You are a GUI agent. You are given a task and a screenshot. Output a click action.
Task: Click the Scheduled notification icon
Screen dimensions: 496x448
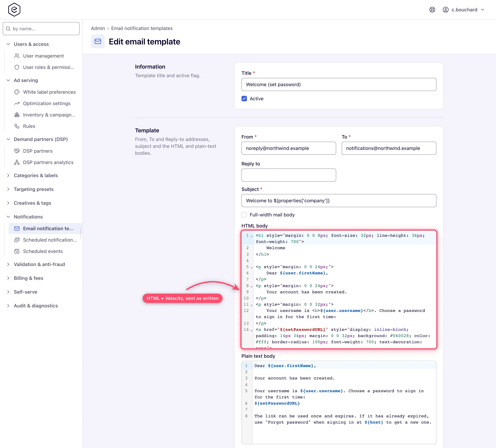click(17, 240)
